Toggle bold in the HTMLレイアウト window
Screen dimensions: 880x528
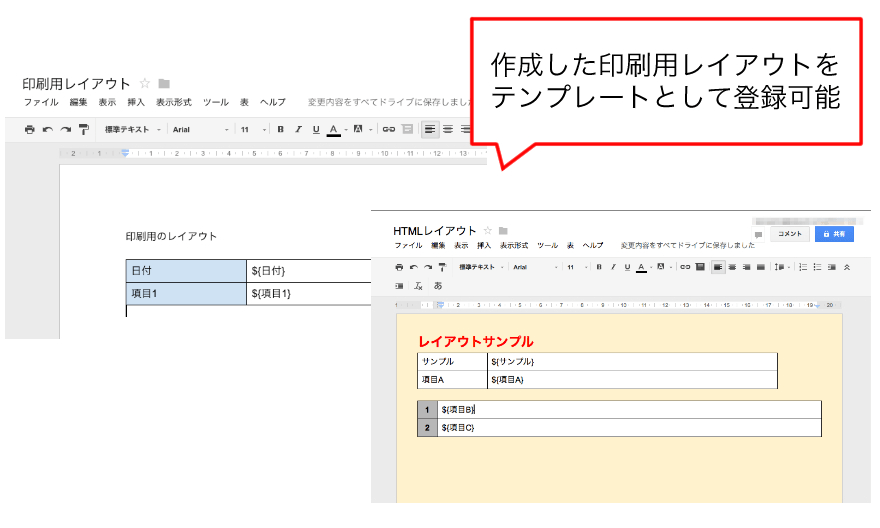[599, 267]
